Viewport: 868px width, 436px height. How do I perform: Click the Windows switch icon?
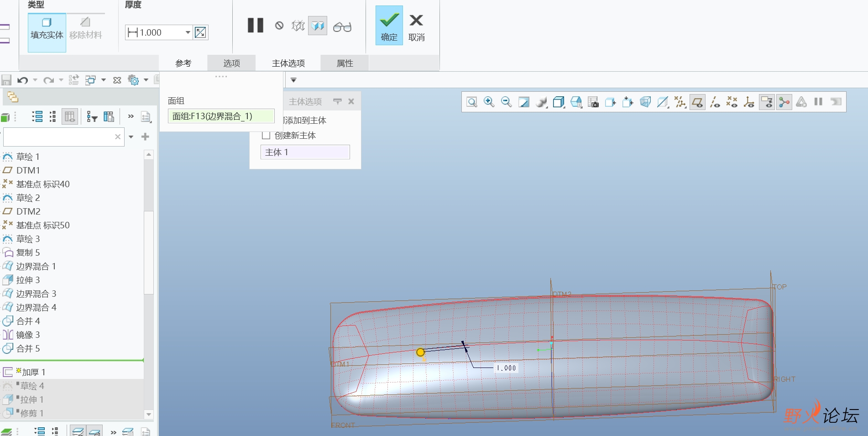tap(90, 80)
